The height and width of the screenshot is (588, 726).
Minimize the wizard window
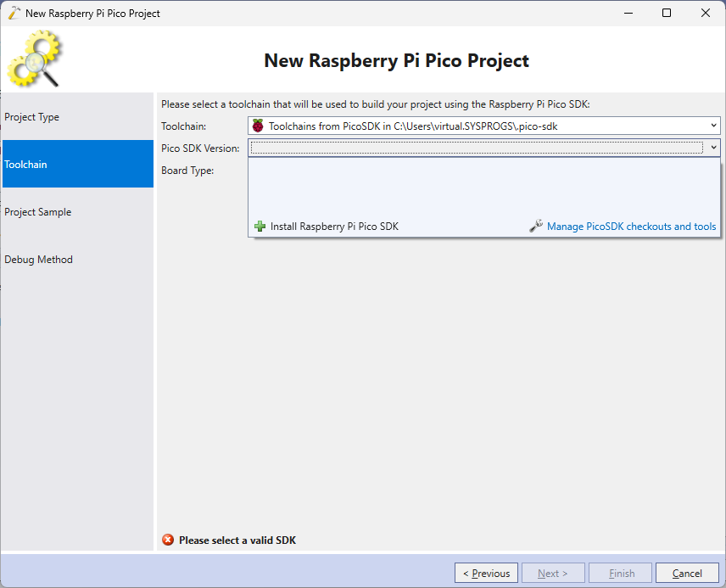tap(628, 13)
